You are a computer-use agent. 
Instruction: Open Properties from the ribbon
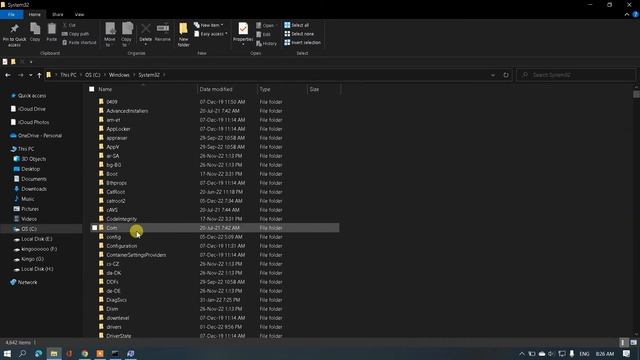pyautogui.click(x=243, y=33)
